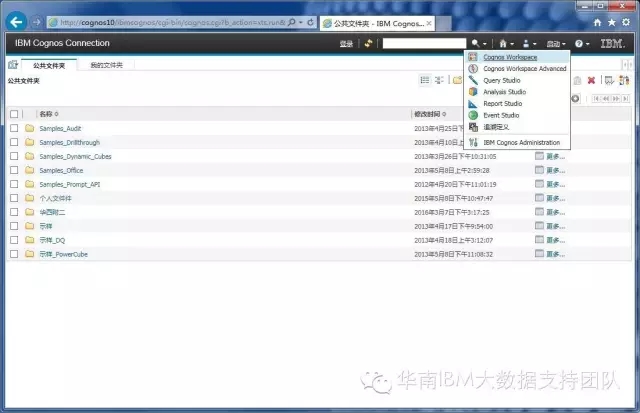640x413 pixels.
Task: Choose Cognos Workspace from launch menu
Action: coord(510,57)
